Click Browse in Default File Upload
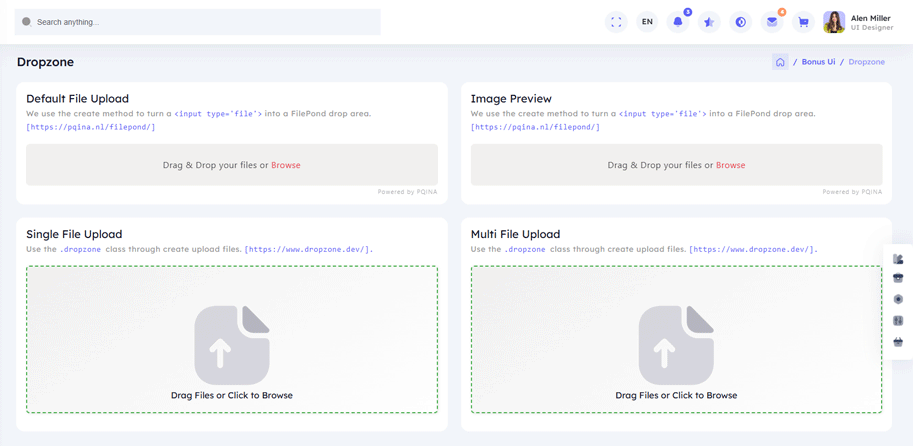Image resolution: width=913 pixels, height=446 pixels. 285,165
